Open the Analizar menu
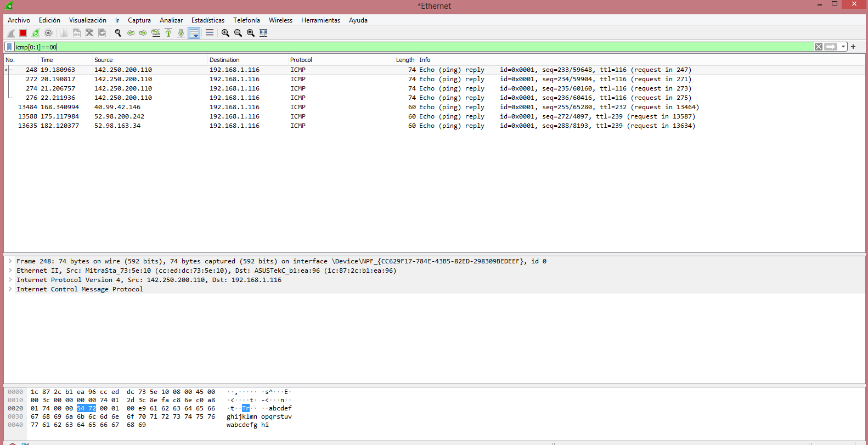Viewport: 868px width, 445px height. (x=171, y=20)
